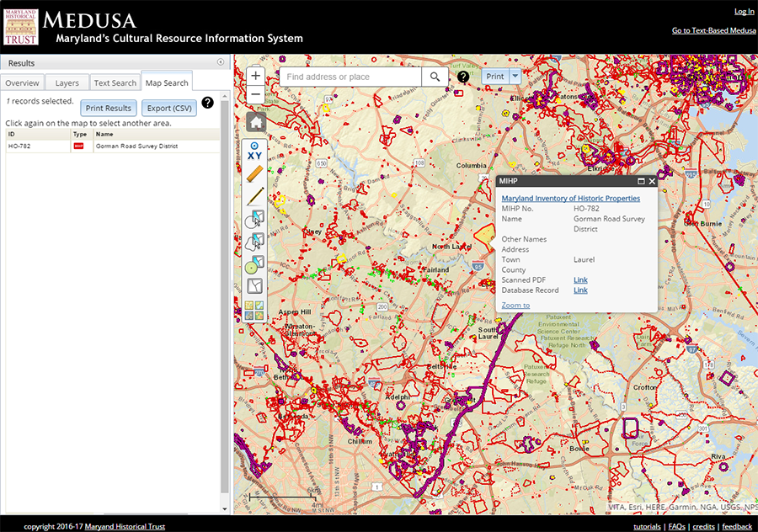Open the Scanned PDF link

click(580, 280)
